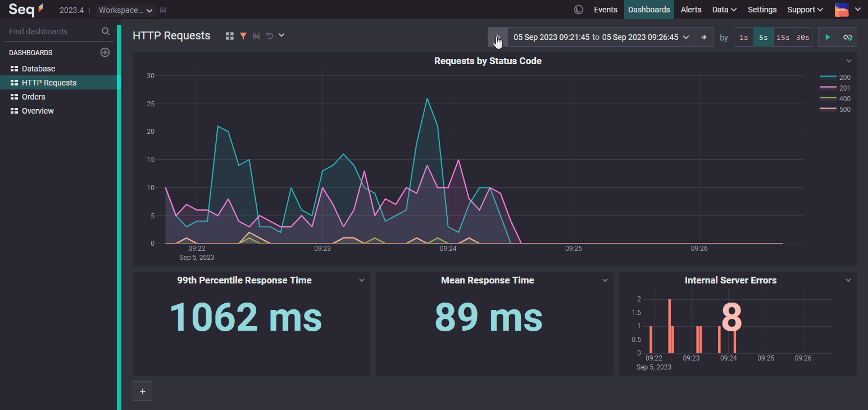Expand Mean Response Time chart menu
Viewport: 868px width, 410px height.
pyautogui.click(x=605, y=280)
